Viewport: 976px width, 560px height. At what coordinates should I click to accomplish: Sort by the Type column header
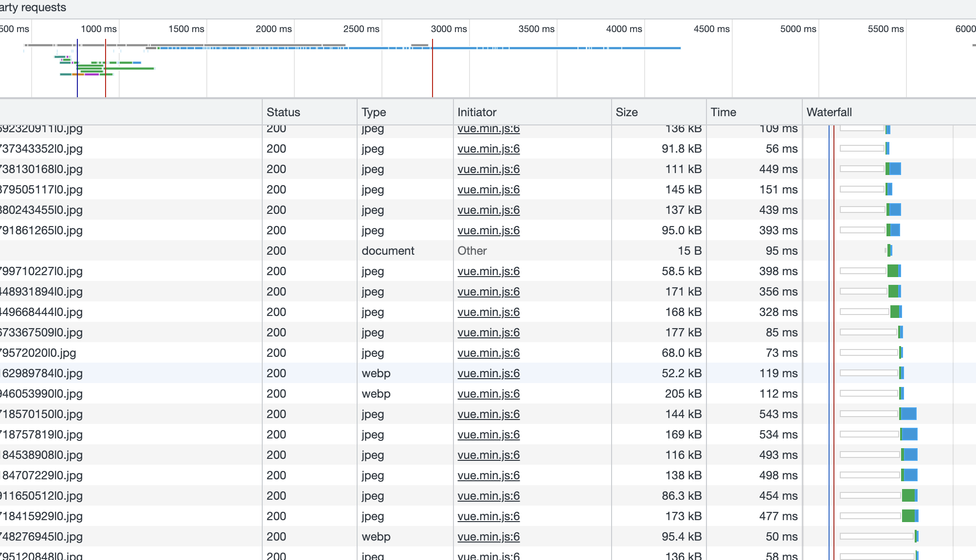tap(373, 112)
